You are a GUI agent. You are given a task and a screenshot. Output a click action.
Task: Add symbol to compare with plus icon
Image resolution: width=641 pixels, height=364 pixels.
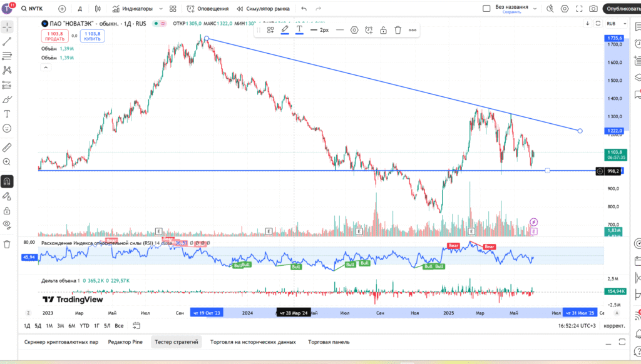pyautogui.click(x=62, y=9)
